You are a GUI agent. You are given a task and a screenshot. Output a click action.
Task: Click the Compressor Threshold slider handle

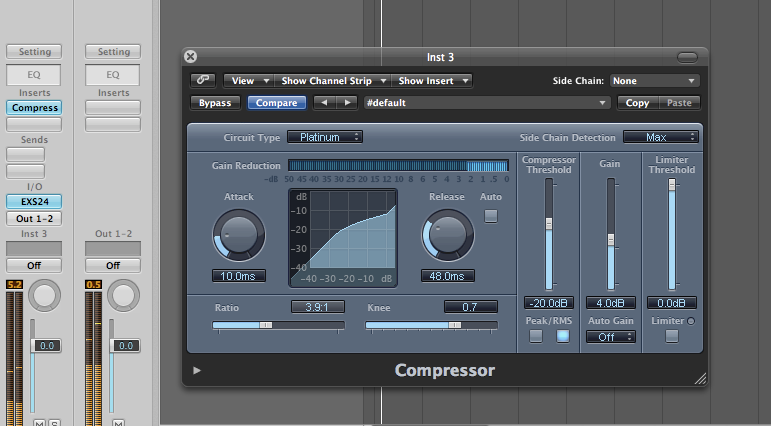coord(549,224)
